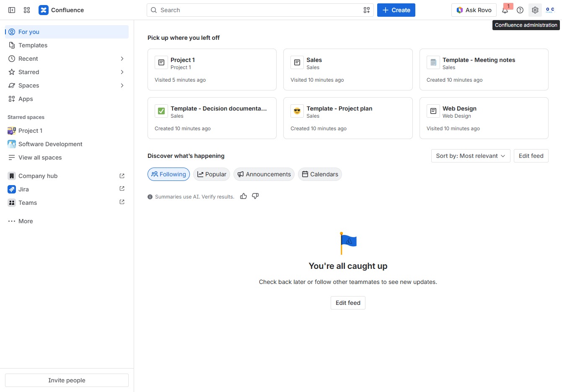
Task: Click the Teams app icon in the sidebar
Action: 12,203
